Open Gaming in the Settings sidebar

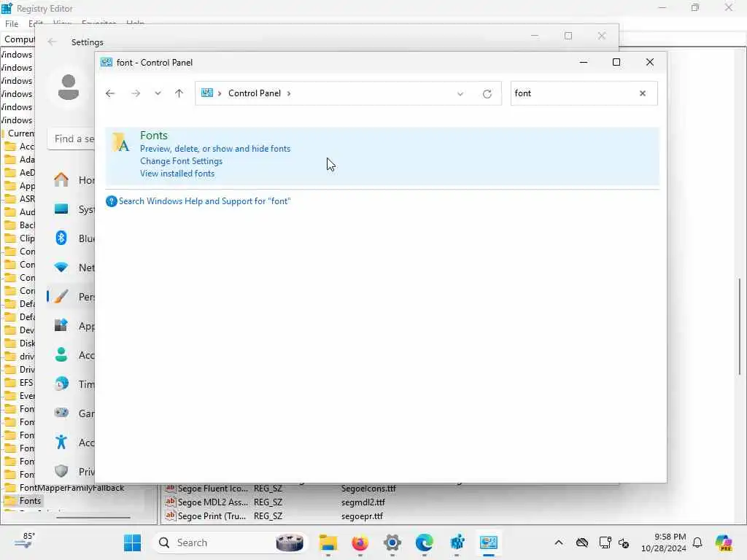click(x=71, y=413)
